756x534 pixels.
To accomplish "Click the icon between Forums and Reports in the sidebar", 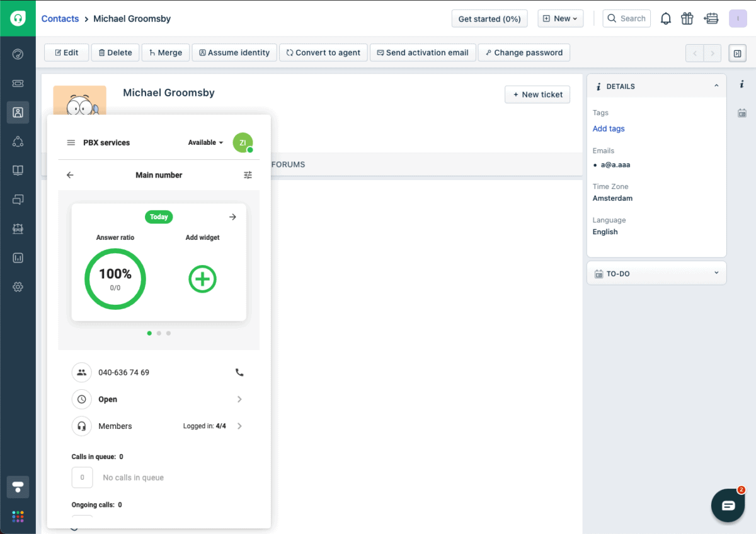I will [x=18, y=229].
